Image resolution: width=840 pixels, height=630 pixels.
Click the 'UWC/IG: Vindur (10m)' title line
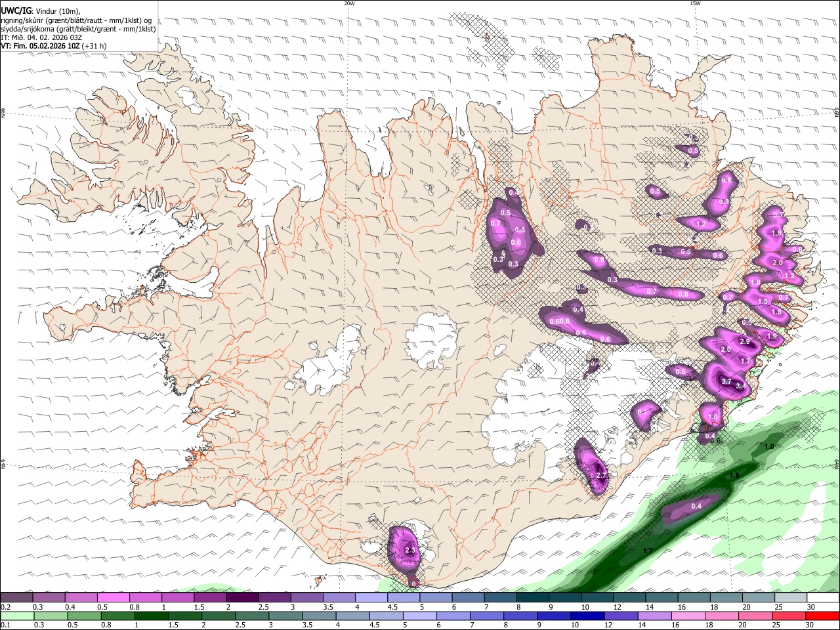41,11
